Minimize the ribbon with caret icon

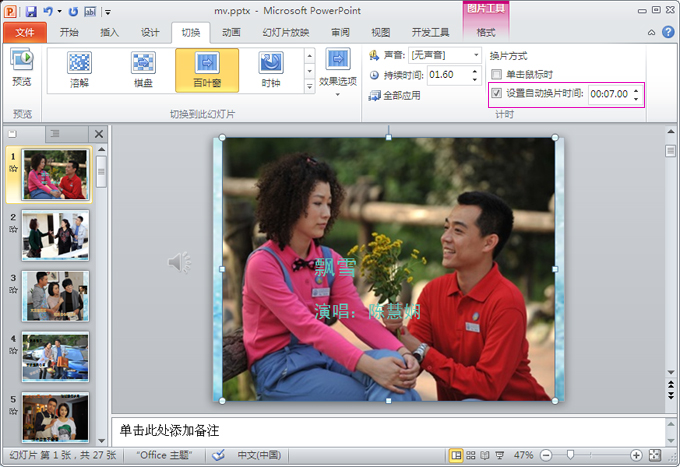click(651, 32)
